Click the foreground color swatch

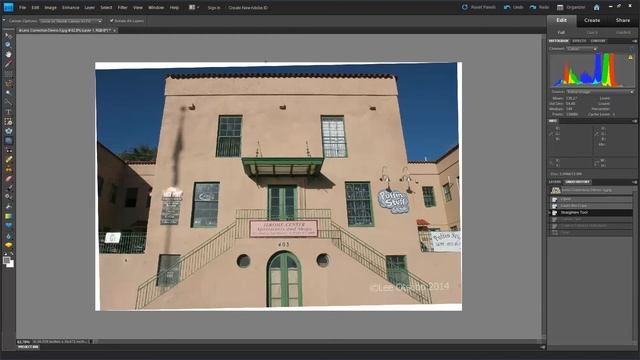pos(6,260)
